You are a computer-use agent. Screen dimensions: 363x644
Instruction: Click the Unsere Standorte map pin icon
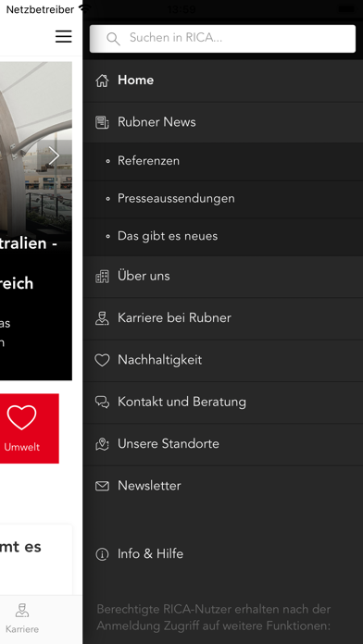click(102, 444)
